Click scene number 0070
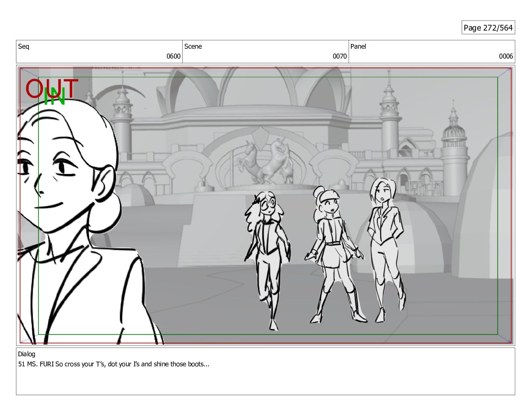 coord(340,56)
